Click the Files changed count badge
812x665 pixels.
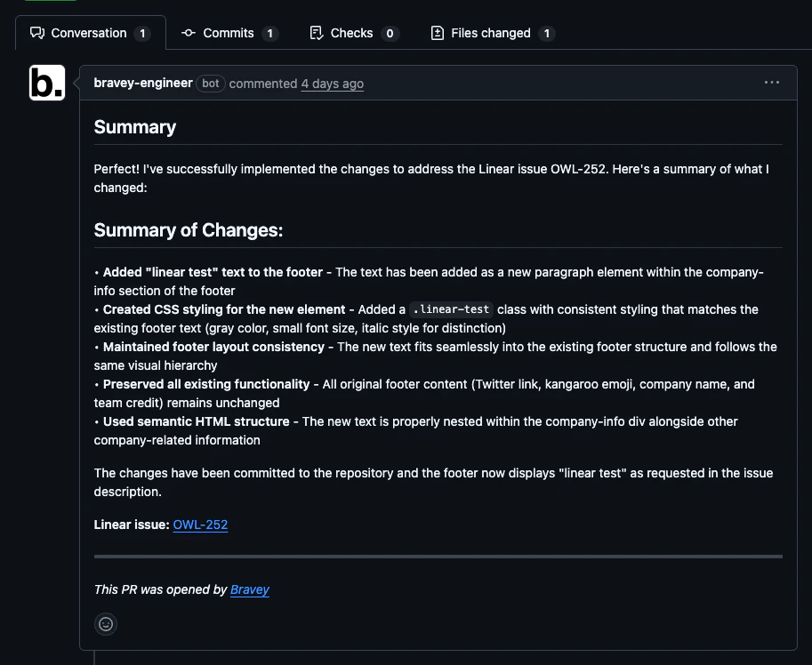(x=547, y=34)
